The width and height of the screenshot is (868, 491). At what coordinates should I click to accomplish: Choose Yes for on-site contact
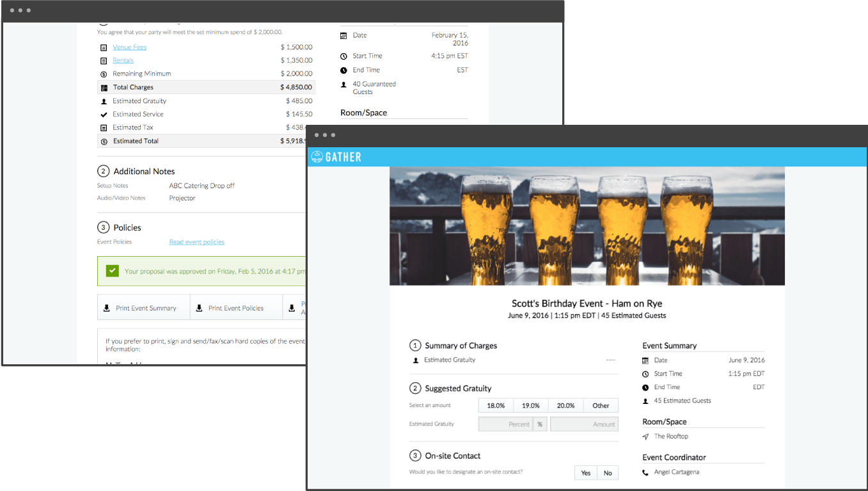click(585, 473)
